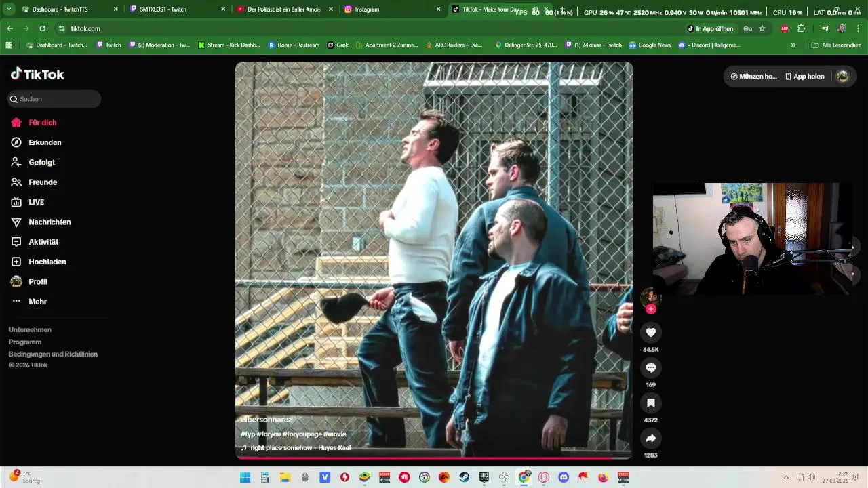Open the account avatar at top right

842,77
